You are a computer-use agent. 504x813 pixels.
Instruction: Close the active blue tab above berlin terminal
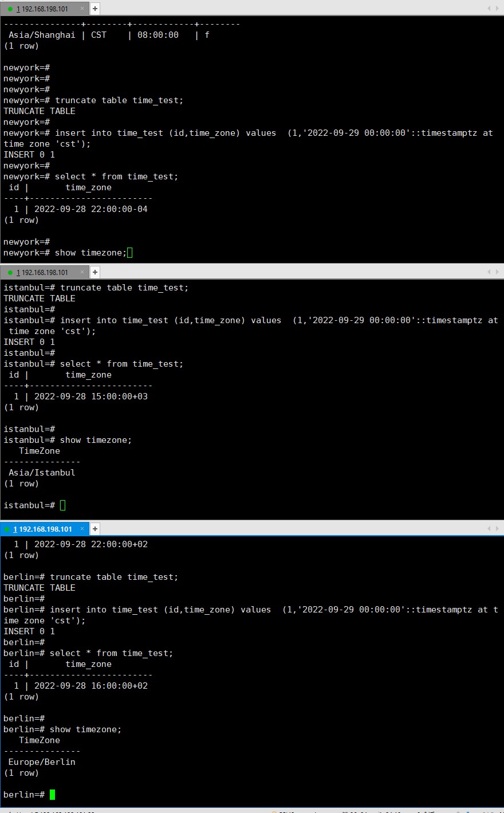pos(82,529)
